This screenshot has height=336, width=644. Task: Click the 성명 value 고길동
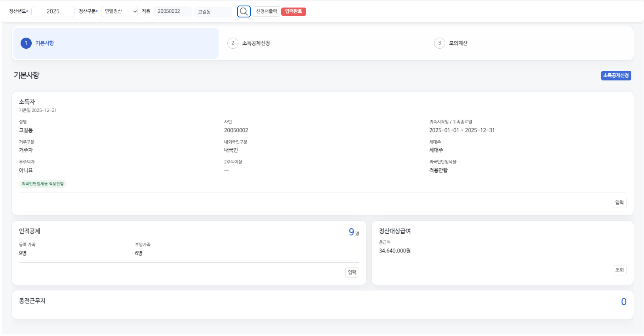pyautogui.click(x=26, y=130)
